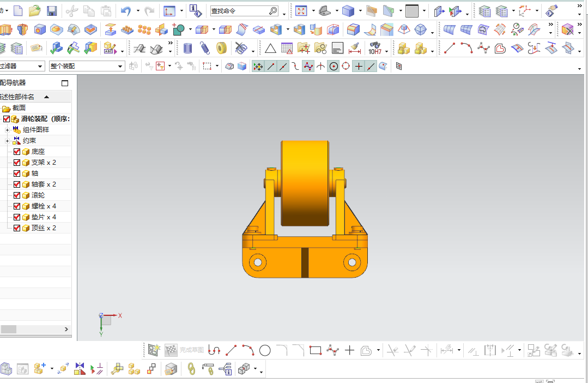Click the Add Component icon
The height and width of the screenshot is (383, 588).
click(40, 369)
